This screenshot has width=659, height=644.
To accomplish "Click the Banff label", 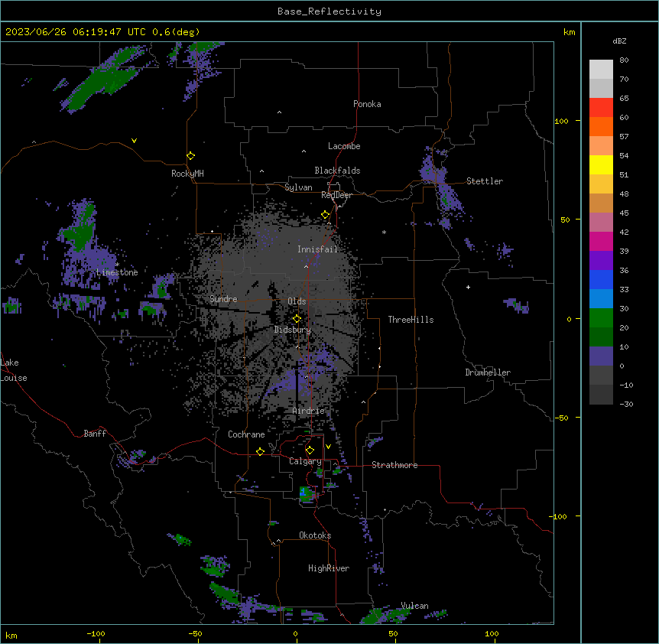I will pyautogui.click(x=95, y=434).
